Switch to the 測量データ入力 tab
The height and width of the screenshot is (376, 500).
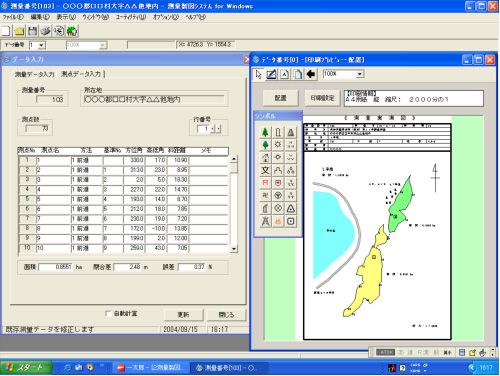coord(34,74)
